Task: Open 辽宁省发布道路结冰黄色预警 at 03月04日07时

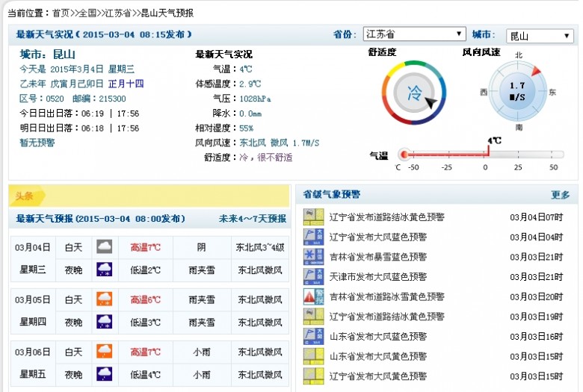Action: tap(386, 217)
